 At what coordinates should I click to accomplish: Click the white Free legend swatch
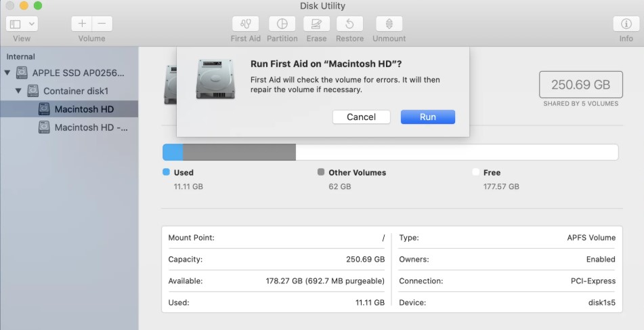tap(476, 172)
